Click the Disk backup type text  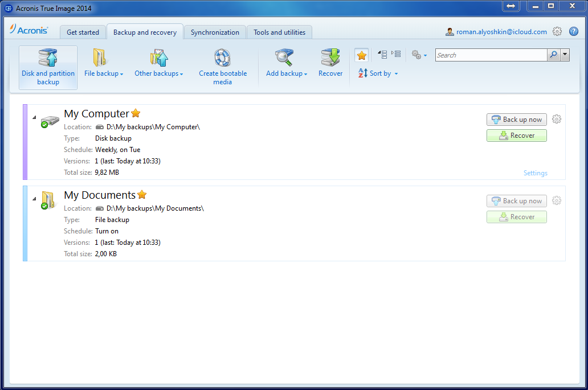(113, 138)
